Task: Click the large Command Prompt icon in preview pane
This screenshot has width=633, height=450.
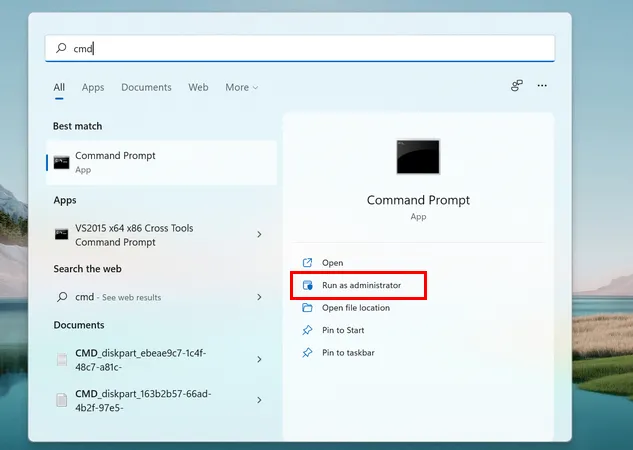Action: click(417, 157)
